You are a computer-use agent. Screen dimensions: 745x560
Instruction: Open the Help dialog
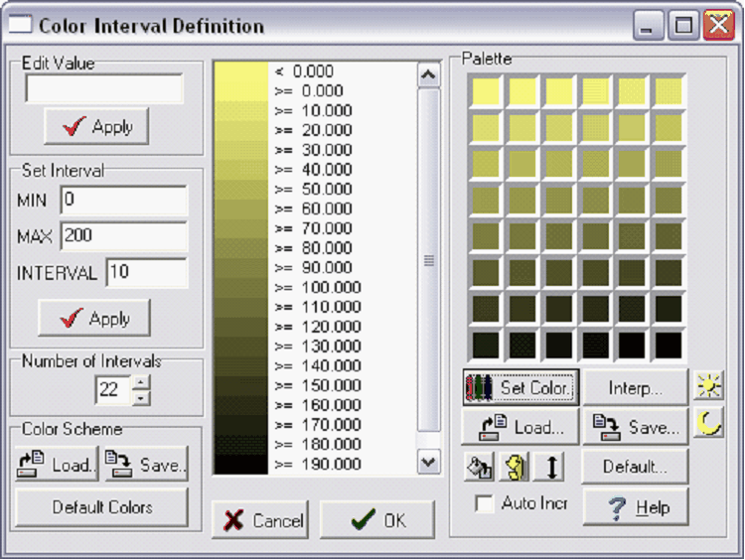coord(635,506)
